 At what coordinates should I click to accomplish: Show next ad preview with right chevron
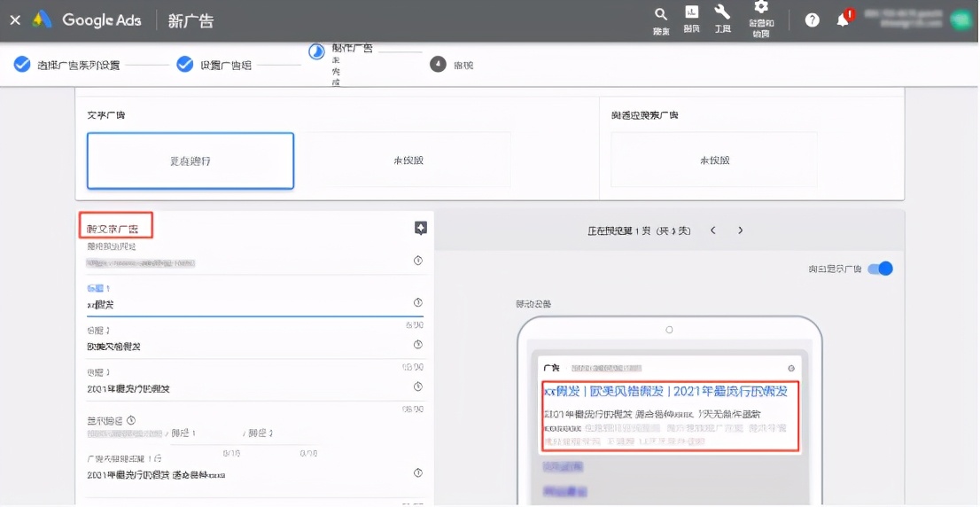click(741, 230)
